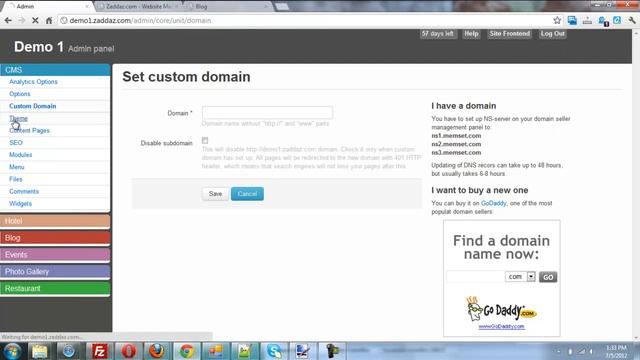
Task: Collapse the CMS sidebar section
Action: point(55,70)
